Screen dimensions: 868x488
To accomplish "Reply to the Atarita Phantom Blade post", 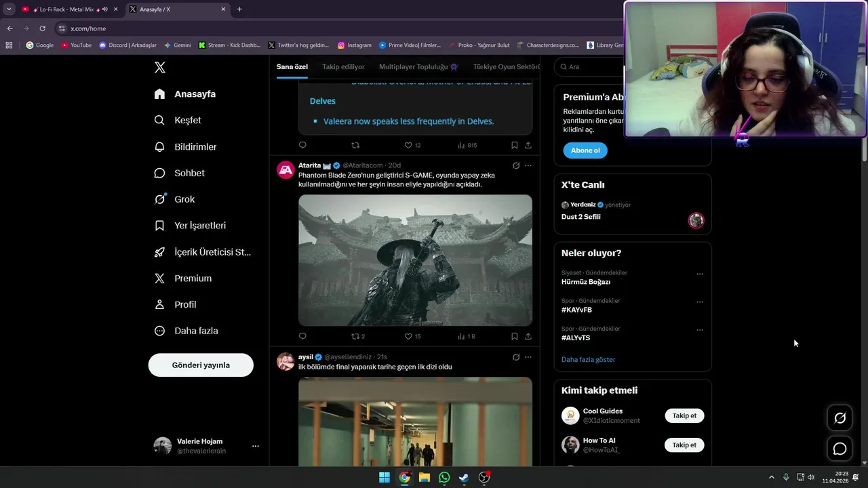I will tap(302, 336).
